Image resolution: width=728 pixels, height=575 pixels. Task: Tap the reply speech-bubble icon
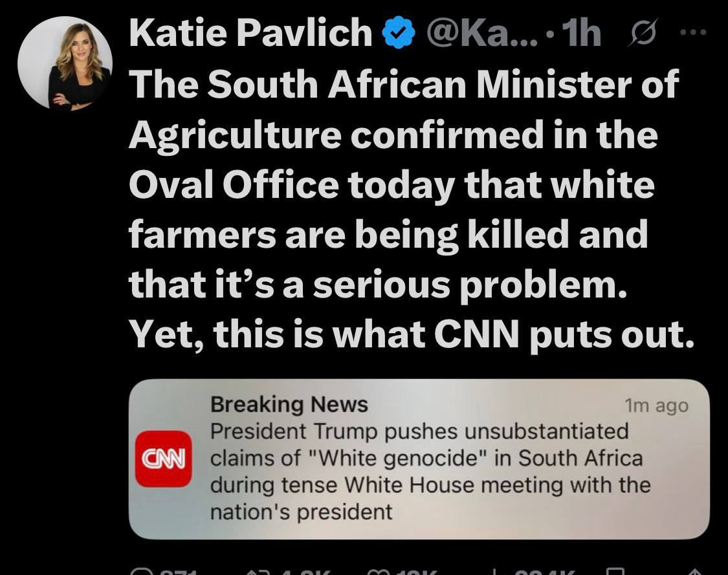click(140, 572)
